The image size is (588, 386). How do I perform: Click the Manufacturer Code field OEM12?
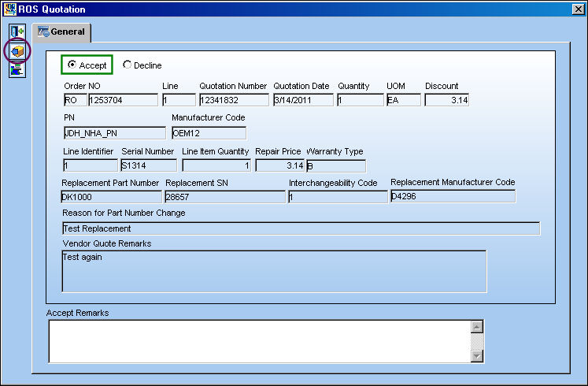[x=209, y=133]
